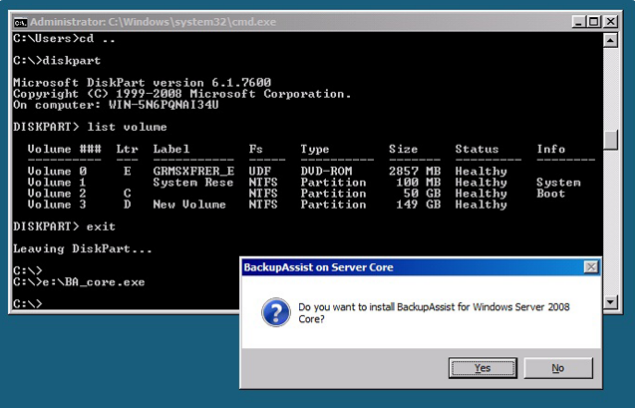This screenshot has width=635, height=408.
Task: Click the dialog question about installing BackupAssist
Action: [x=434, y=313]
